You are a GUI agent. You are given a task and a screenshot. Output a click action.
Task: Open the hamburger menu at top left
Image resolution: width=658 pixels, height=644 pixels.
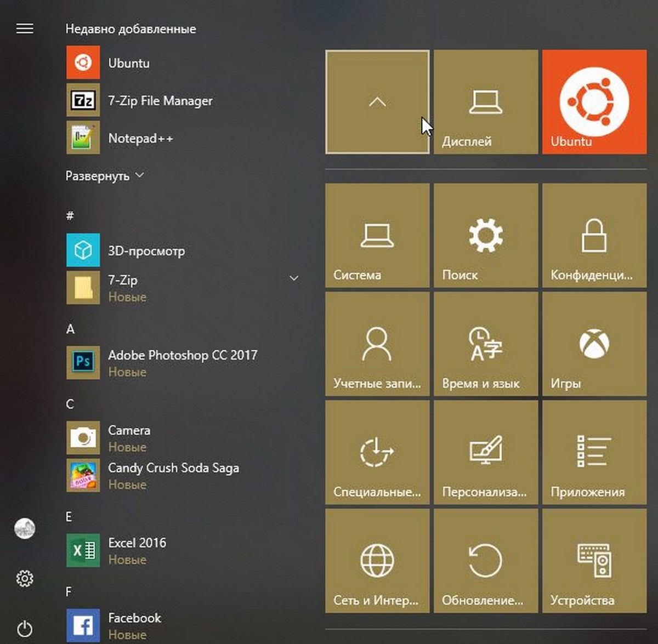[x=25, y=29]
